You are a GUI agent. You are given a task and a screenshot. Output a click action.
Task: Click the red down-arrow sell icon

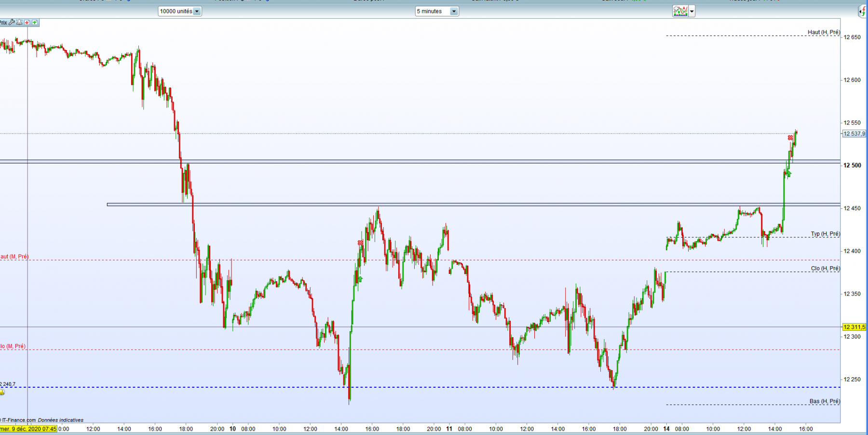(27, 22)
